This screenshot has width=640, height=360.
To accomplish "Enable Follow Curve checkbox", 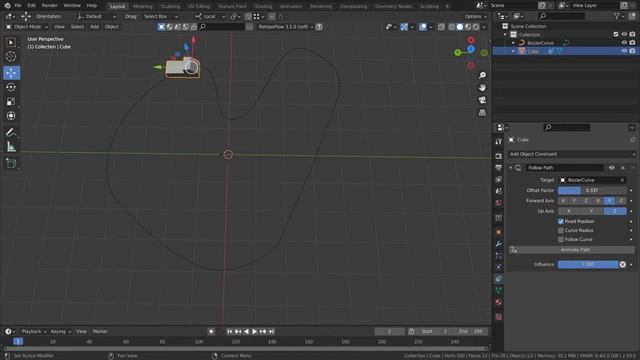I will click(561, 239).
